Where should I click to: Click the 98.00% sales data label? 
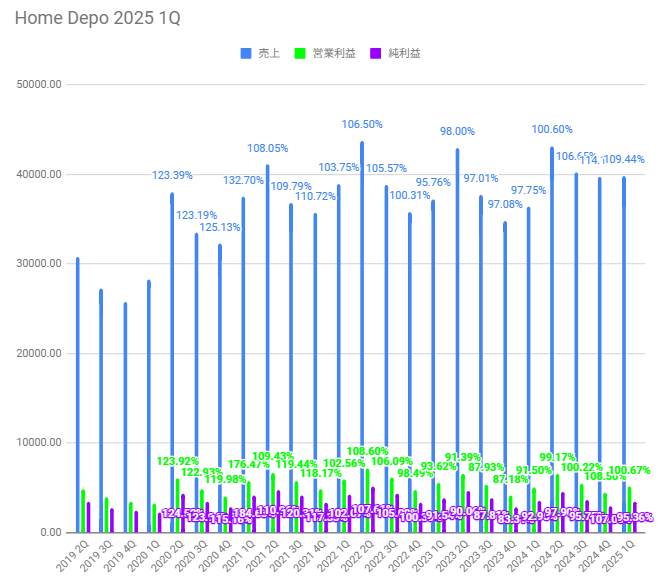tap(457, 131)
